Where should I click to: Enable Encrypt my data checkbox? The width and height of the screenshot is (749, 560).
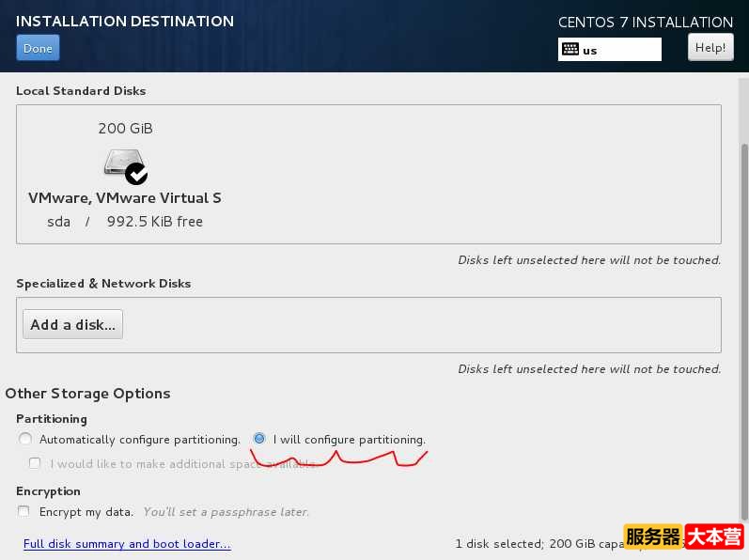point(23,511)
